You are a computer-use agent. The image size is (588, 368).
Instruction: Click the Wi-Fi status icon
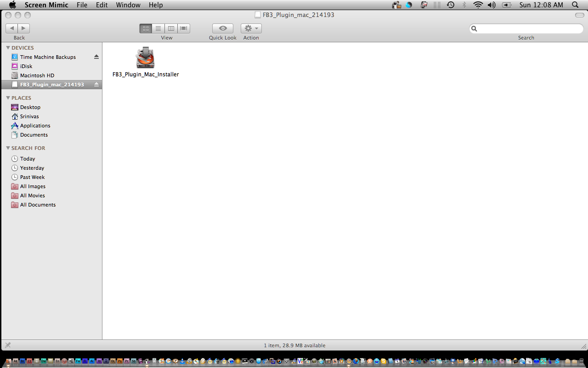(478, 5)
